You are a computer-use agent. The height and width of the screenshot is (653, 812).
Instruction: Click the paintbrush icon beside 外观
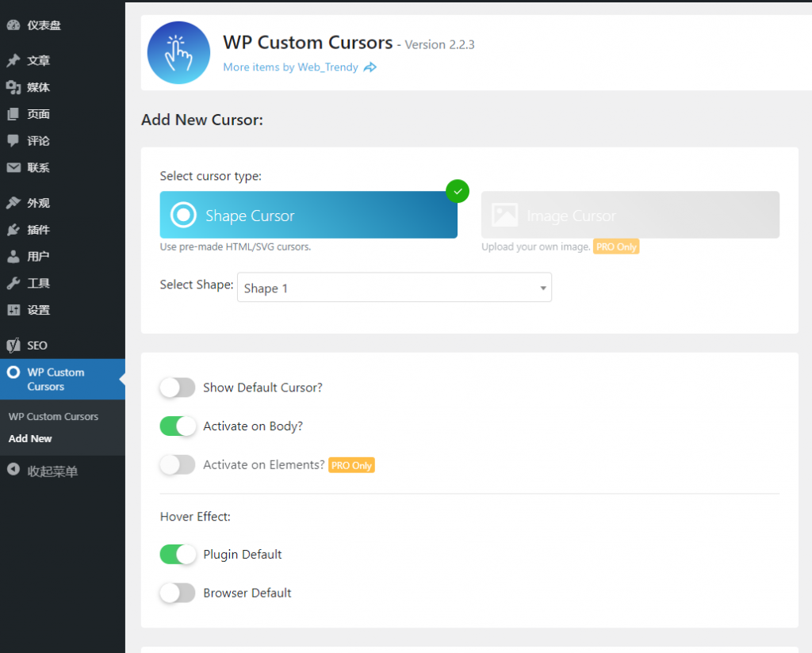coord(13,203)
